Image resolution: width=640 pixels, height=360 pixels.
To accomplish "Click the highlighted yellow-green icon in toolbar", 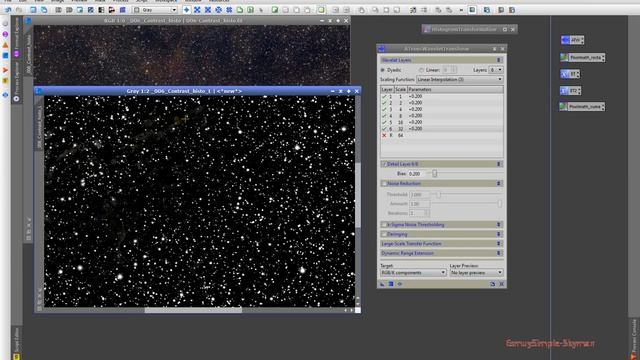I will pos(321,10).
